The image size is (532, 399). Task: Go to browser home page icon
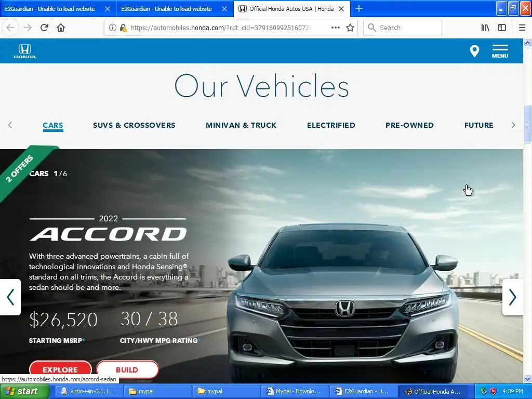click(61, 28)
